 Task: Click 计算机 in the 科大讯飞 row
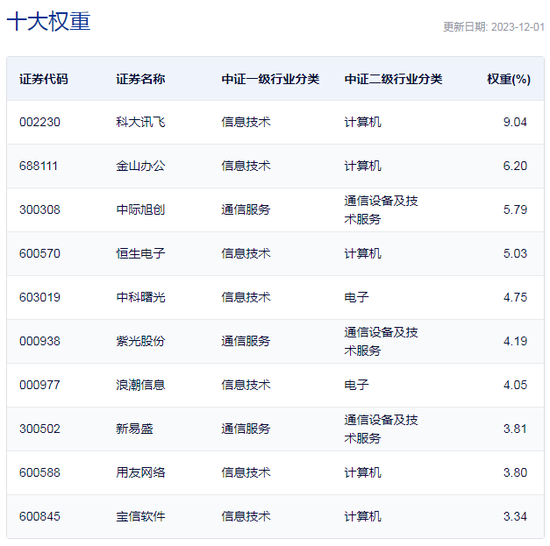362,122
